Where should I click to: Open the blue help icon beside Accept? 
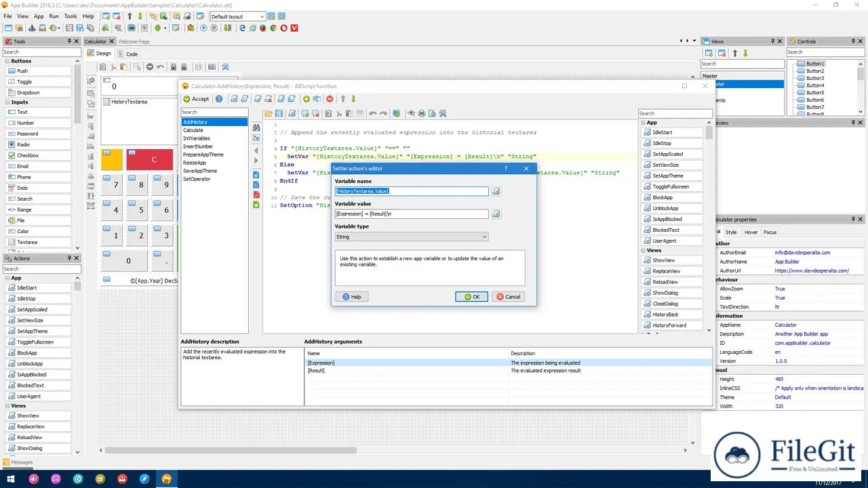coord(219,99)
